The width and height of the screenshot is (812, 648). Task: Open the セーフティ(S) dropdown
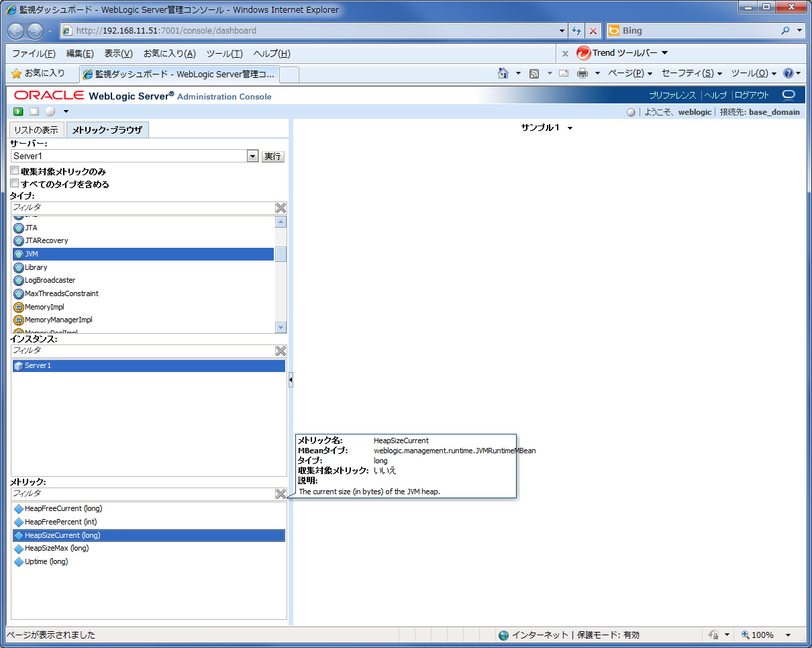(x=692, y=73)
